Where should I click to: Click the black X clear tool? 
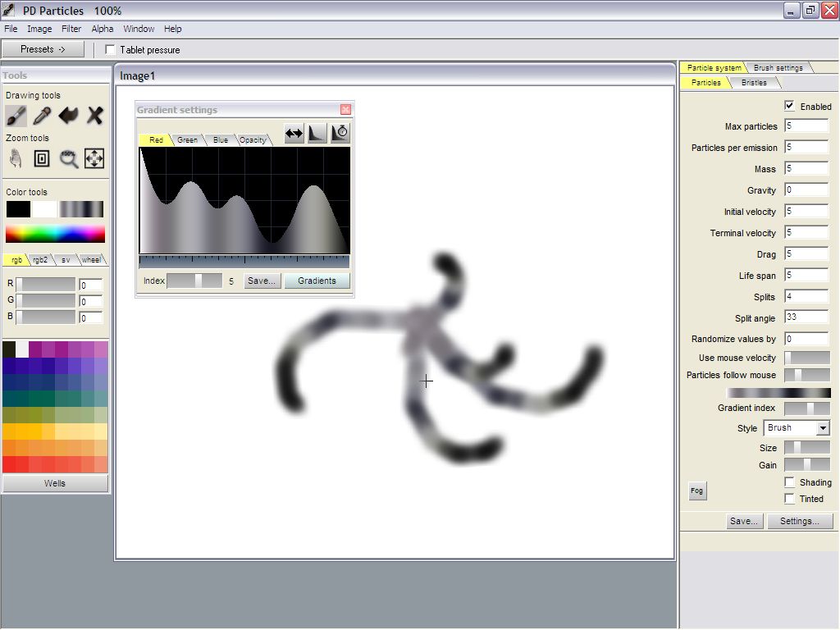click(x=95, y=115)
